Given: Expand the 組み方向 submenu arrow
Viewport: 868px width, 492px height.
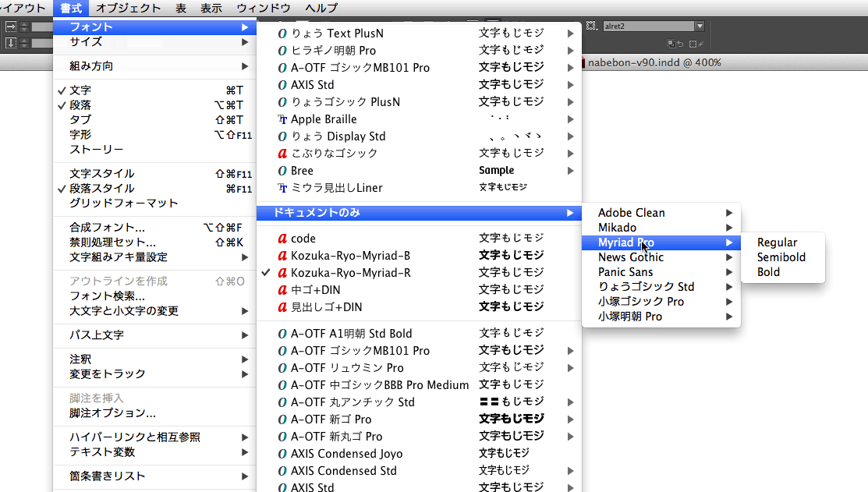Looking at the screenshot, I should pyautogui.click(x=245, y=66).
